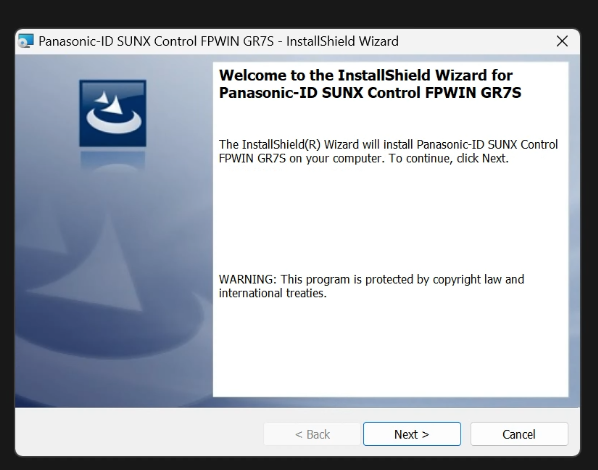Click the "Welcome to the InstallShield Wizard for" heading line
Screen dimensions: 598x470
365,75
